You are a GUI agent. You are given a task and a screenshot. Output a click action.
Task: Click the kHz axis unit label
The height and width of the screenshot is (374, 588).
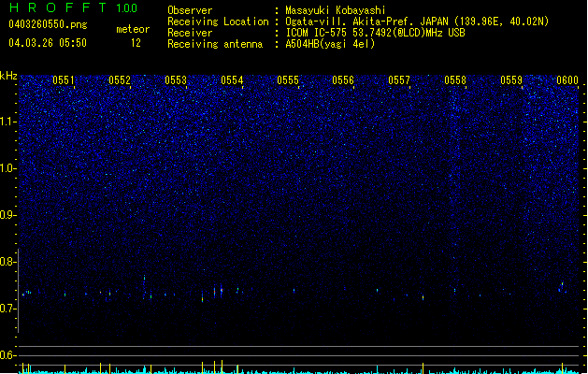click(8, 76)
